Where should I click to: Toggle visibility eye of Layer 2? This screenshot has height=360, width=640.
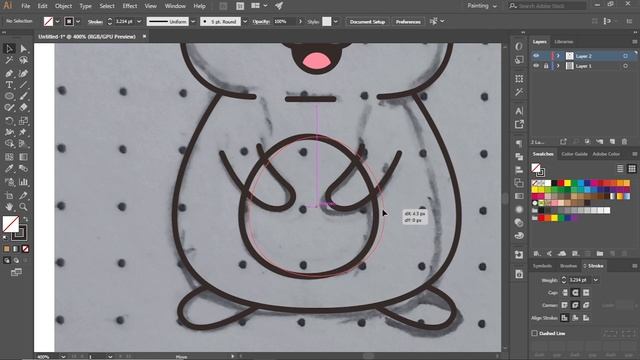tap(536, 56)
